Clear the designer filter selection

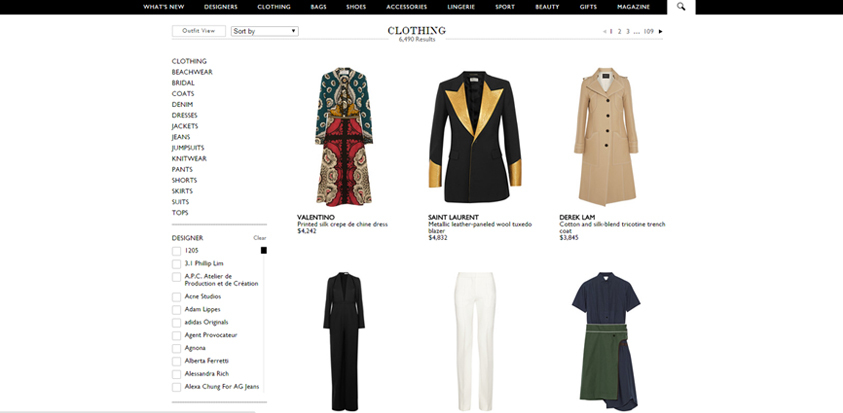coord(259,238)
